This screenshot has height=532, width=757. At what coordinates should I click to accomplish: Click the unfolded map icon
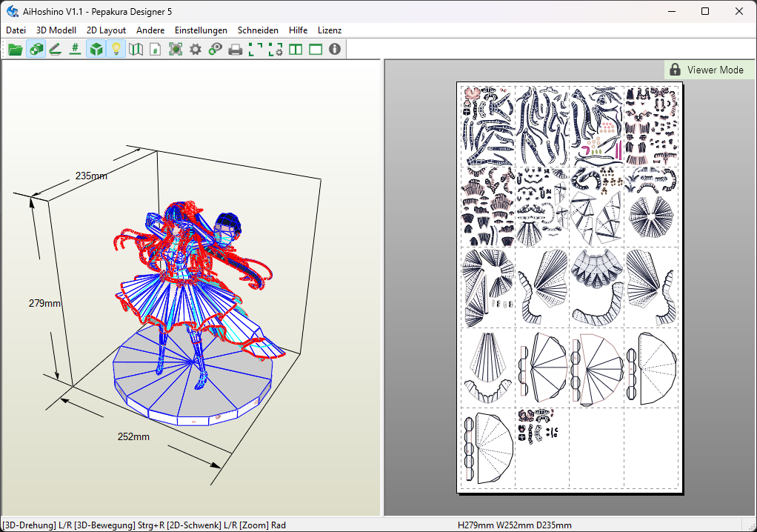(x=135, y=50)
